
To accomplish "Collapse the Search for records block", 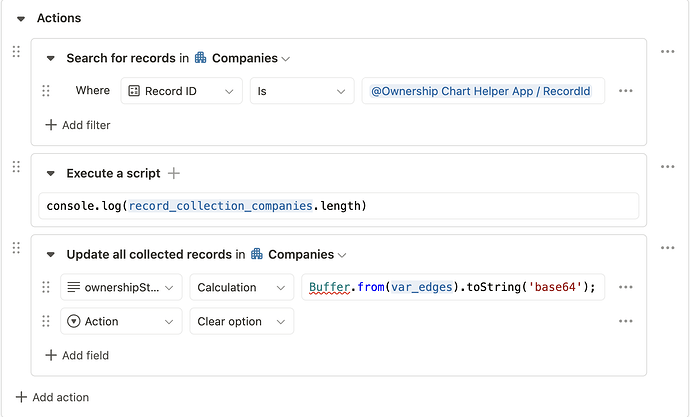I will [51, 59].
